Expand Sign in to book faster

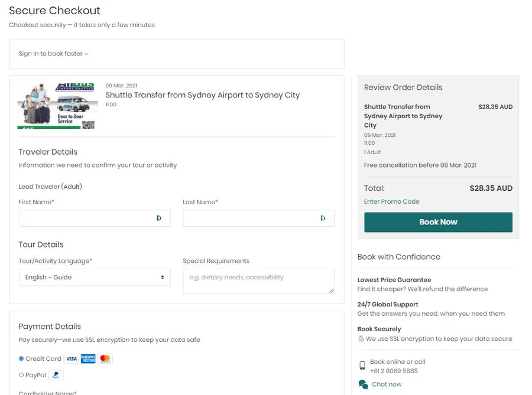click(53, 54)
